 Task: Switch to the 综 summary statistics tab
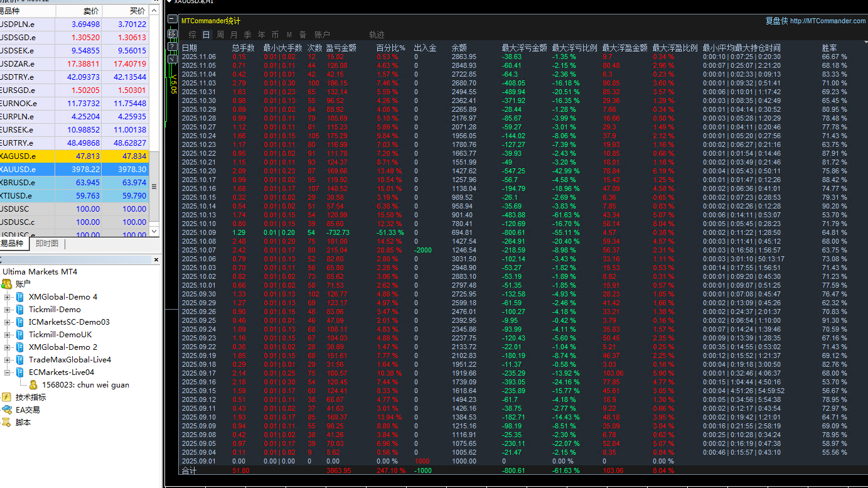click(x=192, y=35)
